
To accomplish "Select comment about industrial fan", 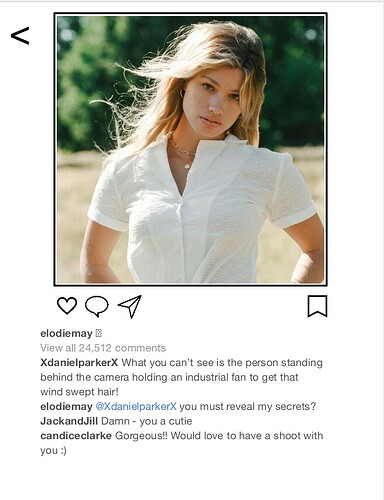I will 181,377.
